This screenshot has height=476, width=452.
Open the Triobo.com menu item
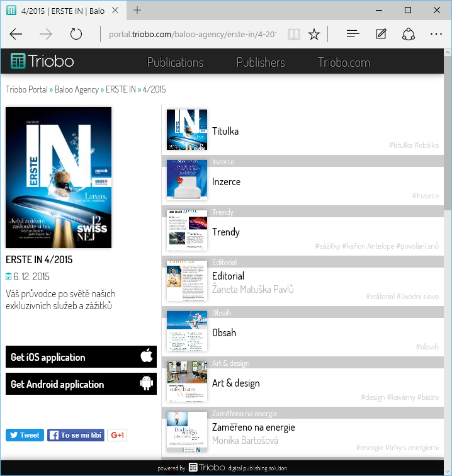click(x=344, y=62)
